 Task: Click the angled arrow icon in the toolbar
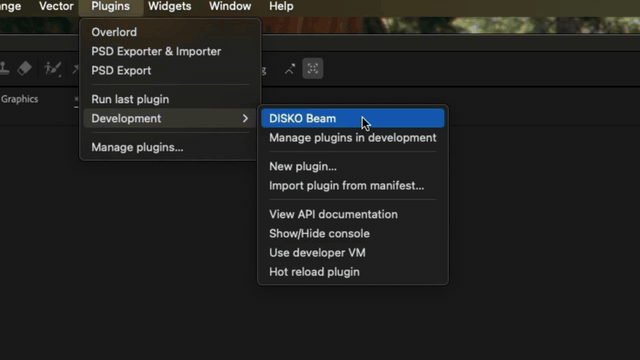(x=289, y=69)
